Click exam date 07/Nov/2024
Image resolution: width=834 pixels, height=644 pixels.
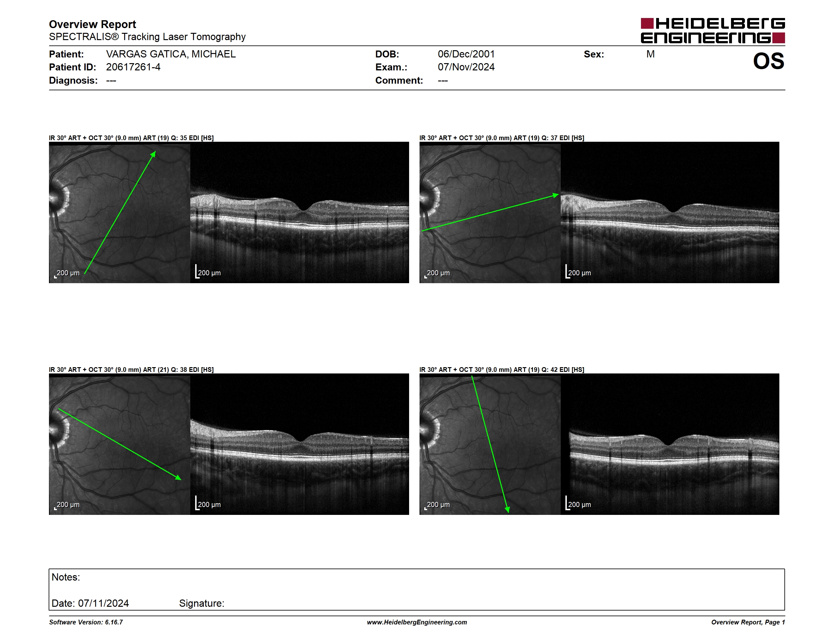tap(466, 67)
